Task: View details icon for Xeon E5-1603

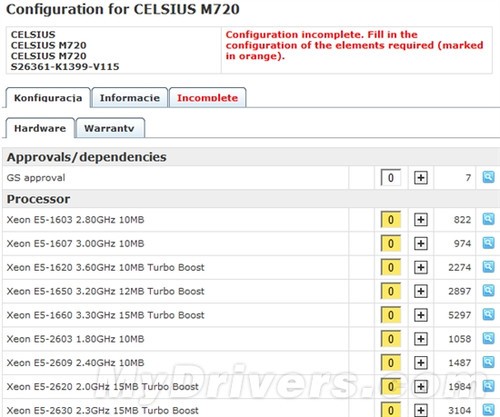Action: (x=488, y=219)
